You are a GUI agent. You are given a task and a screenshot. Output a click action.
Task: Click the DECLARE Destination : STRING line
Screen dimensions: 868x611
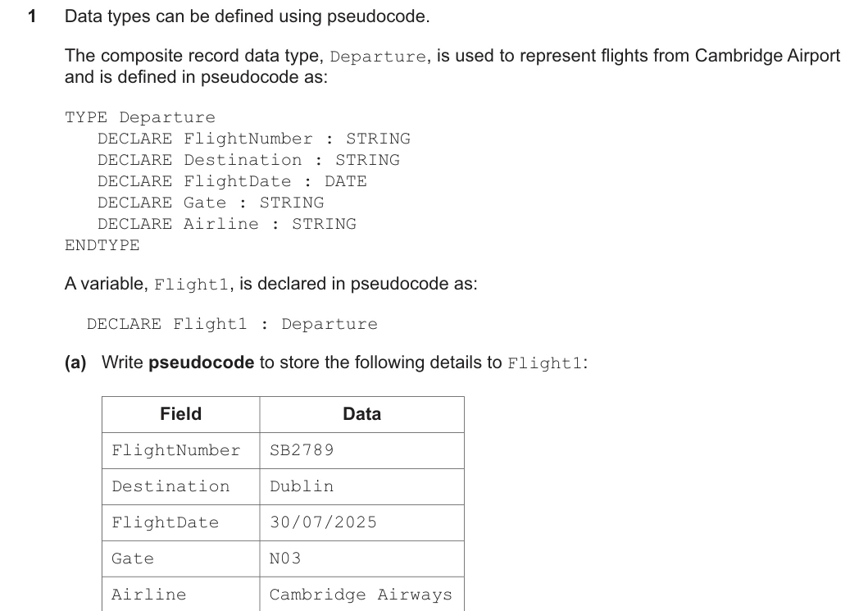(x=248, y=160)
